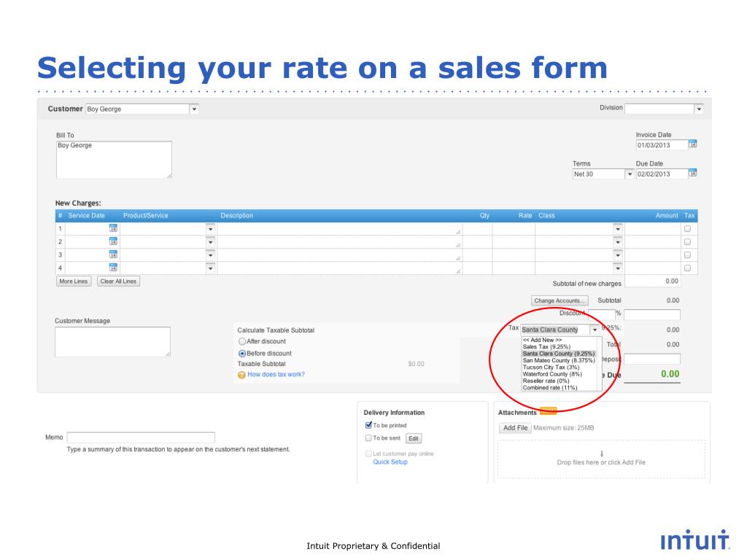Open the Class dropdown in row 2

pos(617,242)
